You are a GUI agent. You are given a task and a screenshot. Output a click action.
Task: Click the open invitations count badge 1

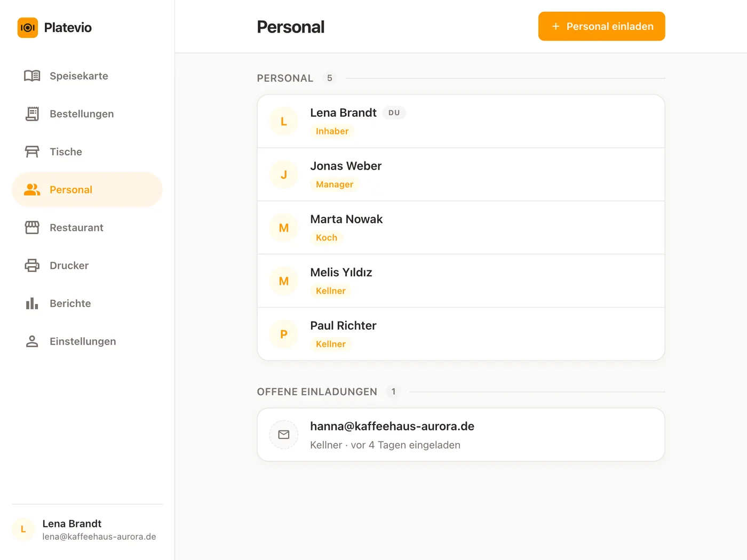(393, 391)
